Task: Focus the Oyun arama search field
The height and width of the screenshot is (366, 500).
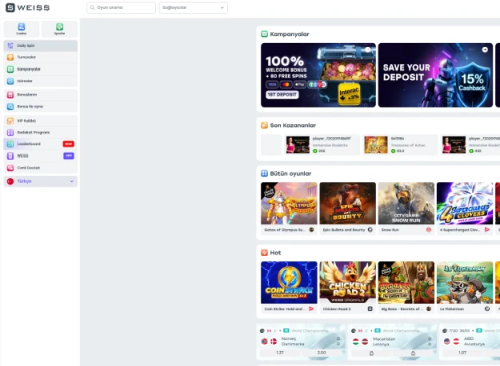Action: click(121, 8)
